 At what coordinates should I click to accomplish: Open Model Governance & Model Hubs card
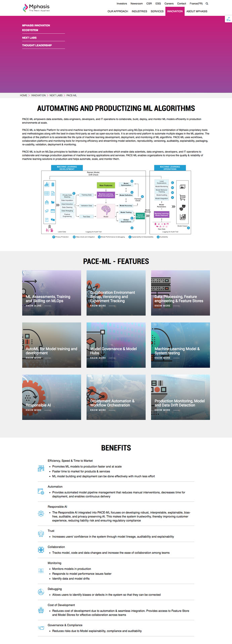[x=116, y=345]
